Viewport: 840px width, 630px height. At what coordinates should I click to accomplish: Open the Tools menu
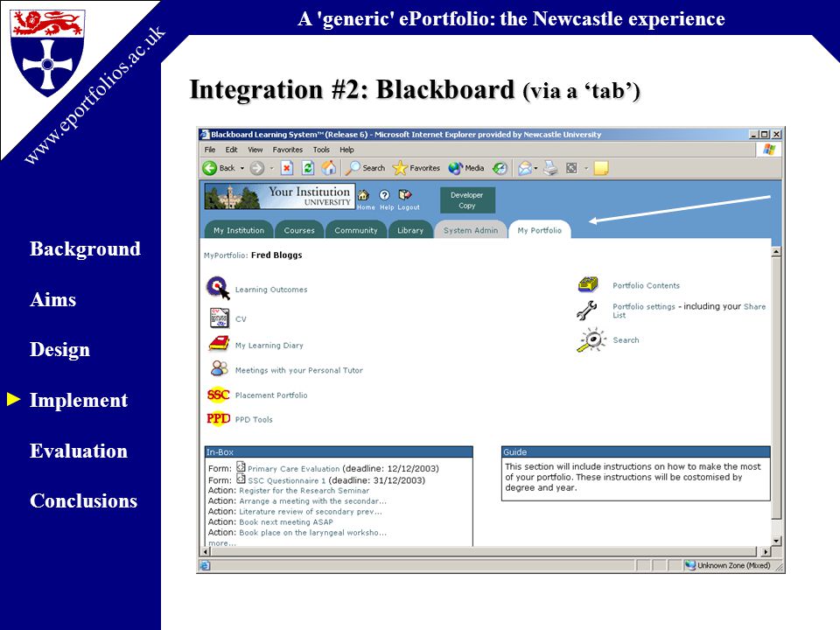coord(321,150)
